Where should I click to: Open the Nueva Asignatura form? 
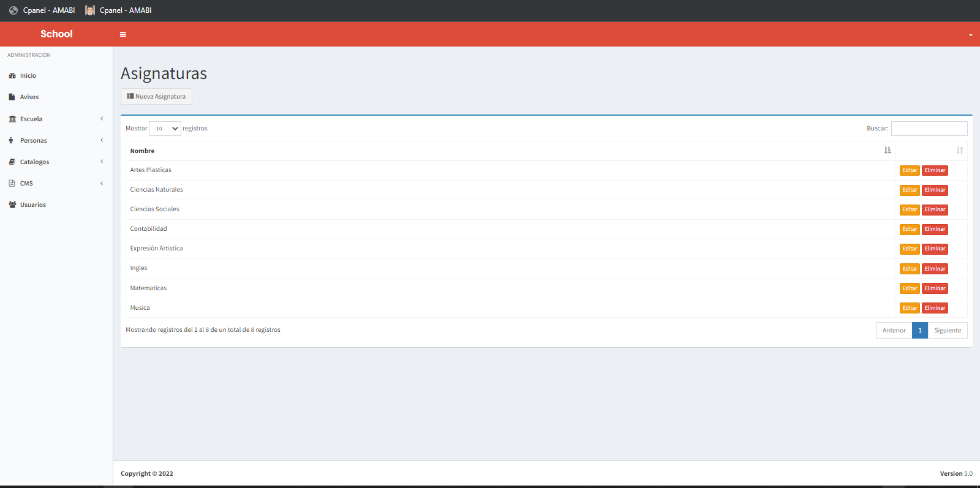click(x=156, y=97)
